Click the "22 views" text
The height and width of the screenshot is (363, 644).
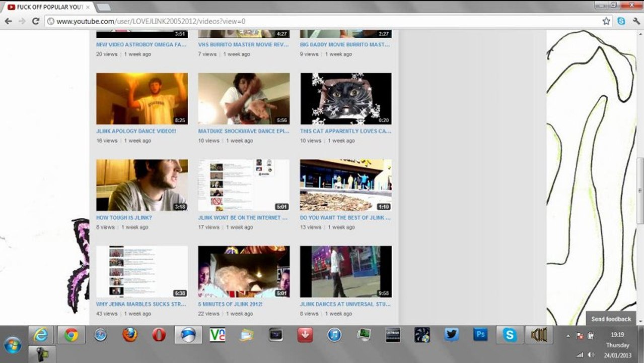point(209,314)
